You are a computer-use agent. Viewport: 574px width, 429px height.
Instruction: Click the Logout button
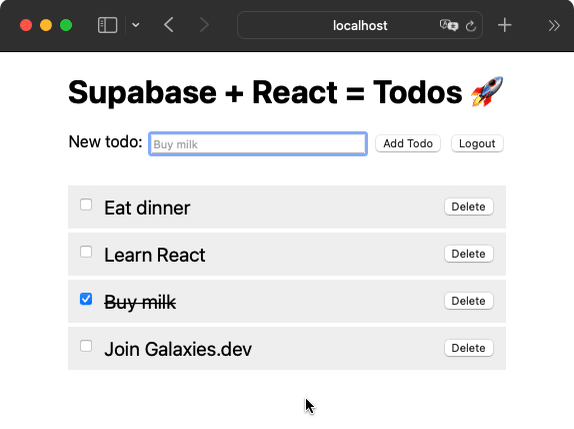(x=477, y=143)
